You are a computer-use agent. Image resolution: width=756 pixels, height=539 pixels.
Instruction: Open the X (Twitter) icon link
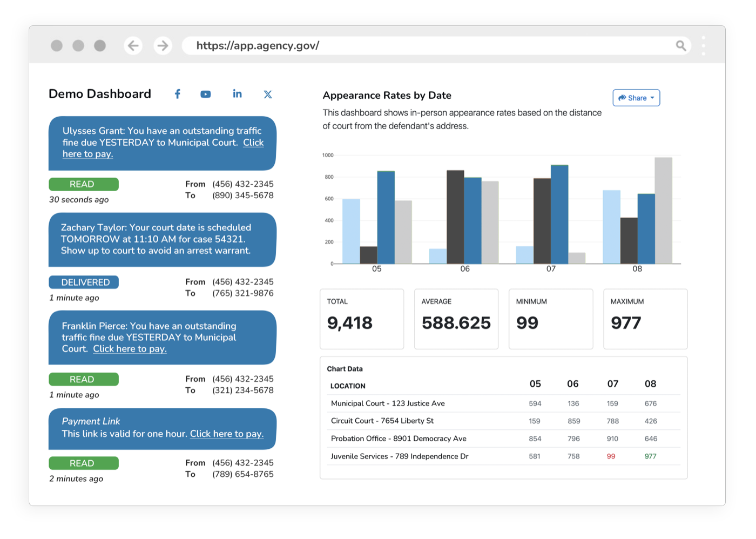pos(268,94)
